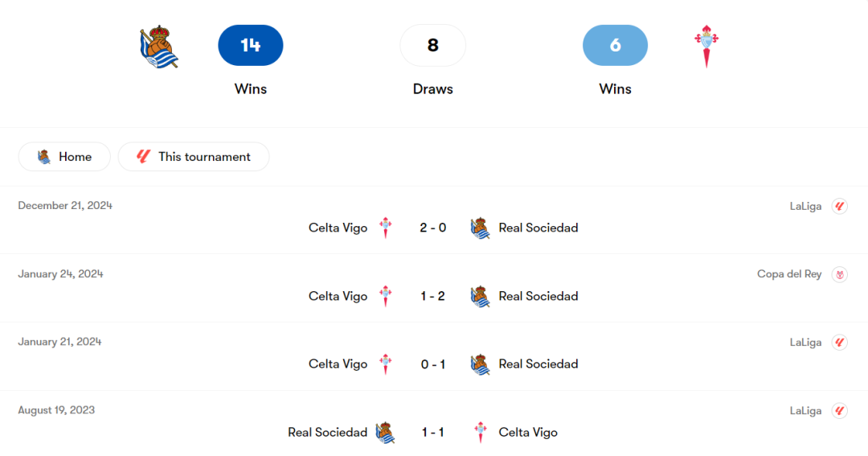Click the Real Sociedad crest in the header
This screenshot has height=456, width=868.
click(x=159, y=47)
